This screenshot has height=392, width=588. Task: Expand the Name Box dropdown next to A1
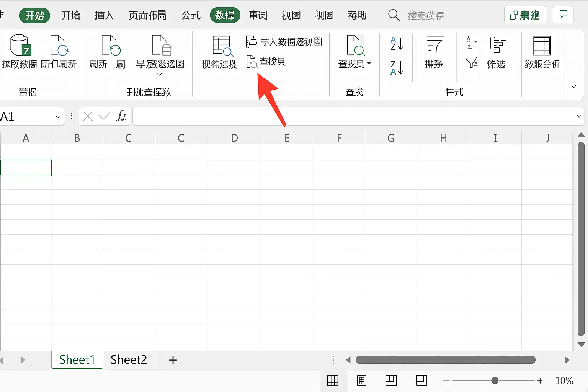tap(58, 116)
